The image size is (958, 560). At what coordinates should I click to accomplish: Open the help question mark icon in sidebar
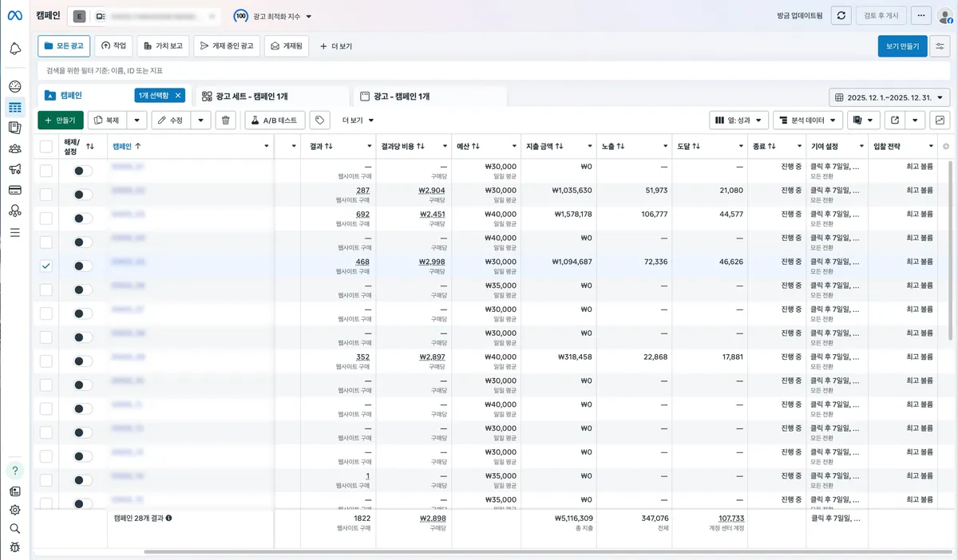[x=14, y=471]
